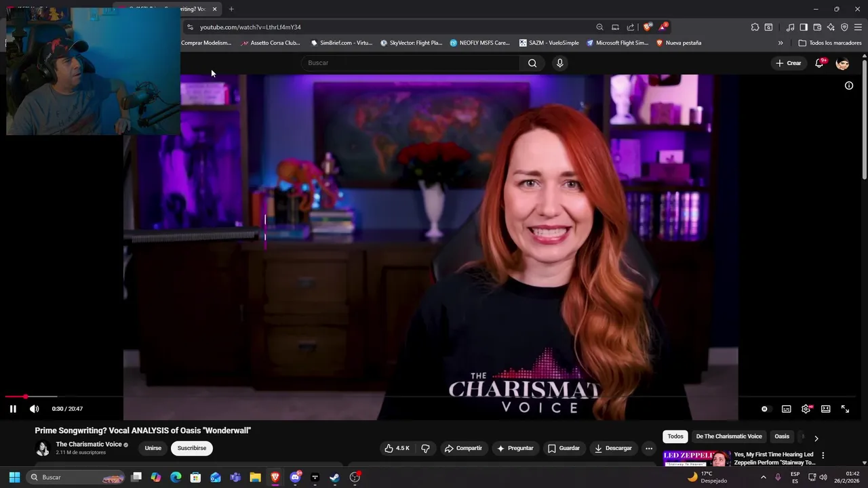Select the Oasis filter chip
The image size is (868, 488).
point(782,436)
